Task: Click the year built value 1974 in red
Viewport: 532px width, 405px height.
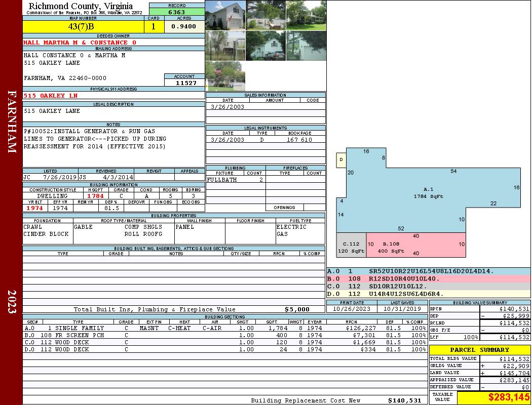Action: [35, 208]
